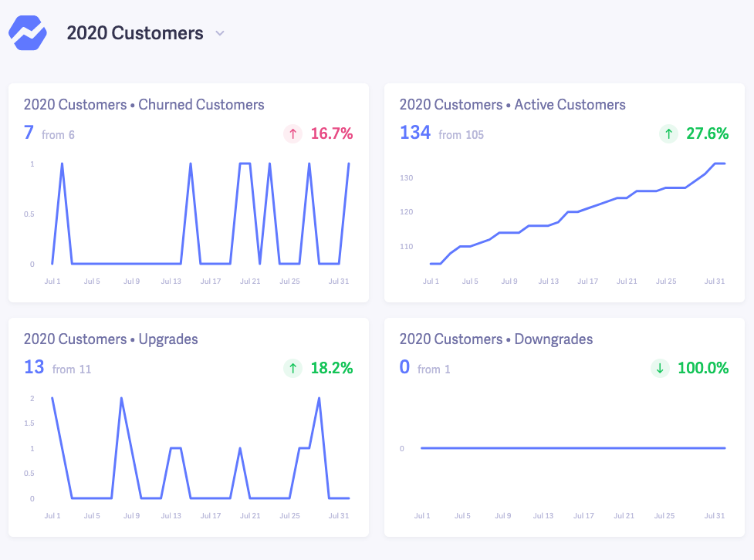Viewport: 754px width, 560px height.
Task: Open the Churned Customers metric details
Action: 144,104
